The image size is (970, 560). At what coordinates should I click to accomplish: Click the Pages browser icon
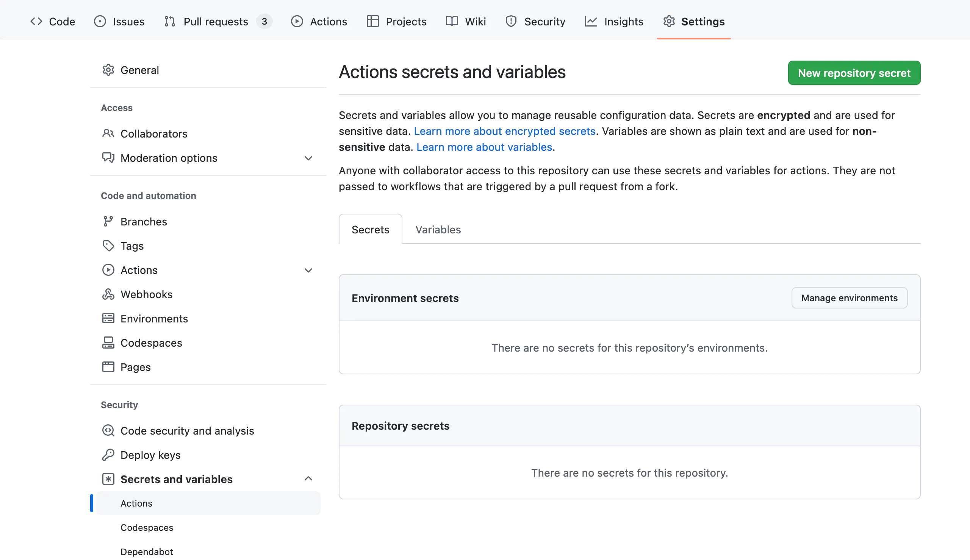108,367
